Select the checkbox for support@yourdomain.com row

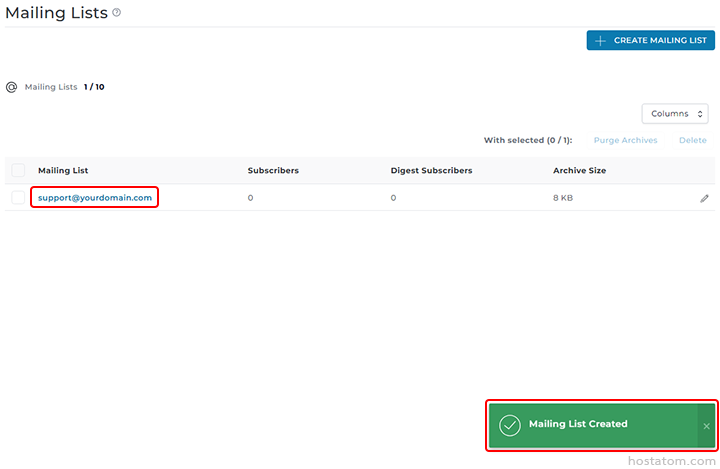(x=18, y=198)
